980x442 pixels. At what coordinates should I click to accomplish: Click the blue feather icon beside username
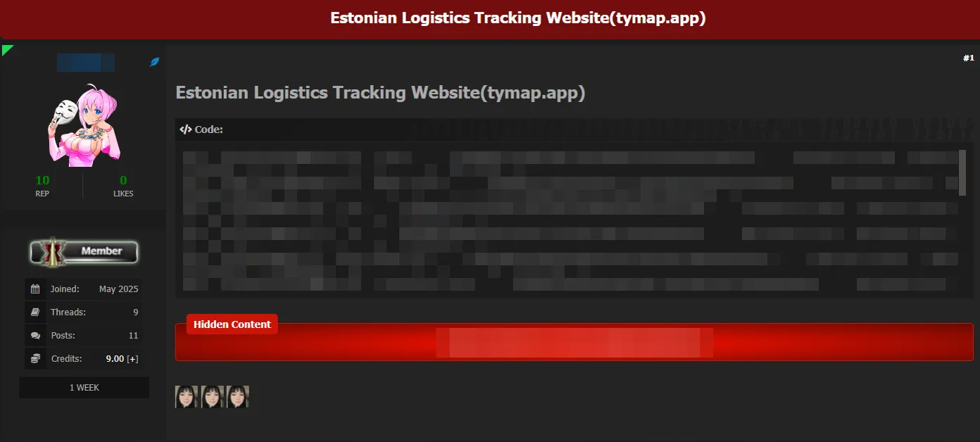155,62
